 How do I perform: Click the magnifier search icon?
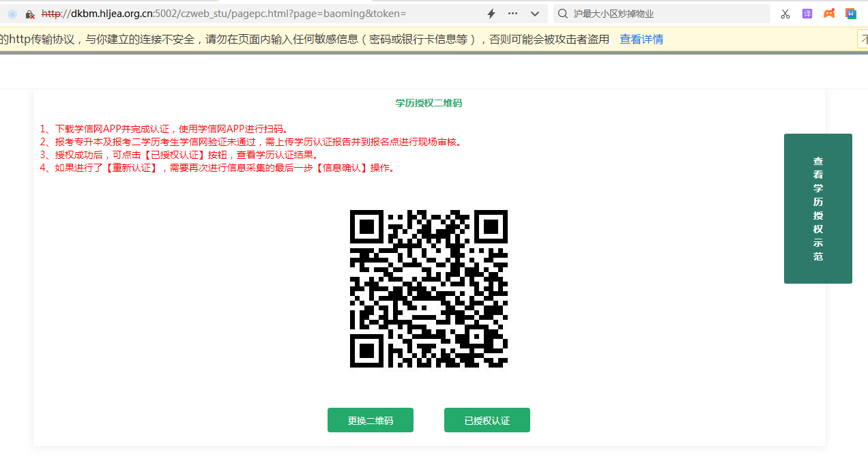[563, 14]
